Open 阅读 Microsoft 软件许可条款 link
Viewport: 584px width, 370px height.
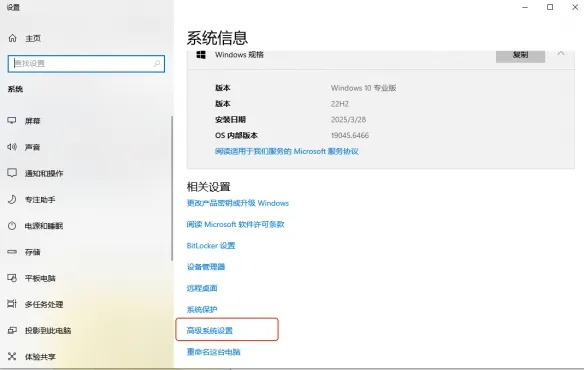pyautogui.click(x=235, y=224)
